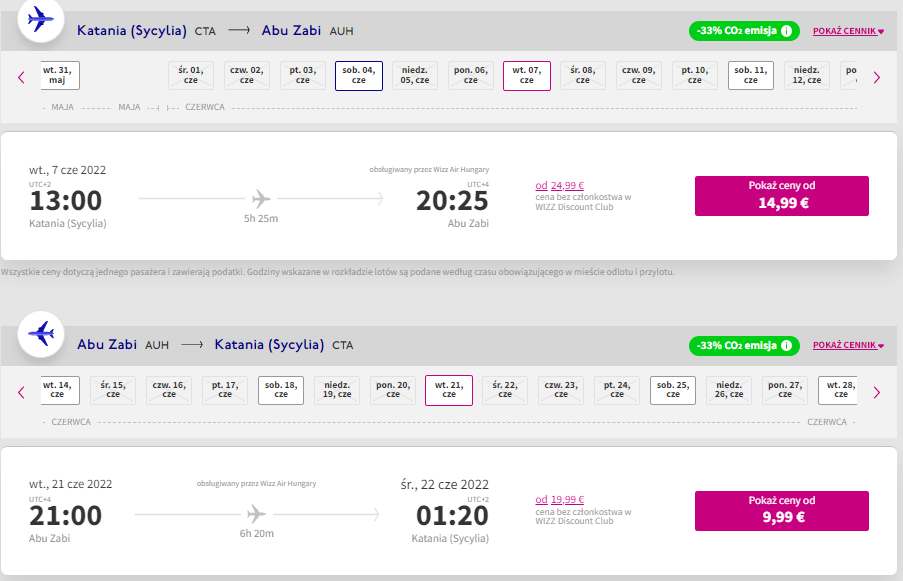Select outbound date sob. 04, cze

pos(359,75)
